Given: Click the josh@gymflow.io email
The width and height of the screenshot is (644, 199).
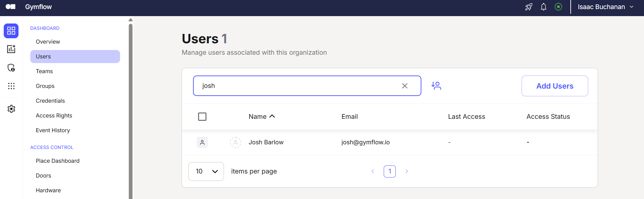Looking at the screenshot, I should click(366, 142).
